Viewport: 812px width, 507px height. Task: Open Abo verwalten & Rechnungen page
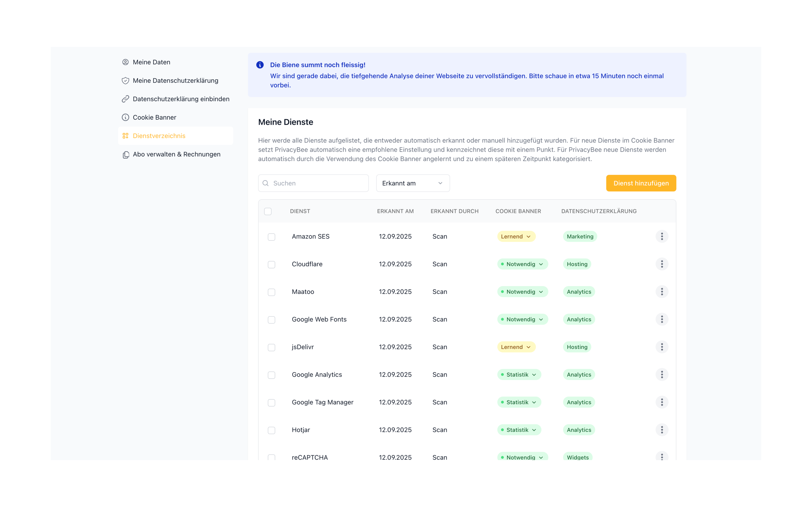(176, 154)
